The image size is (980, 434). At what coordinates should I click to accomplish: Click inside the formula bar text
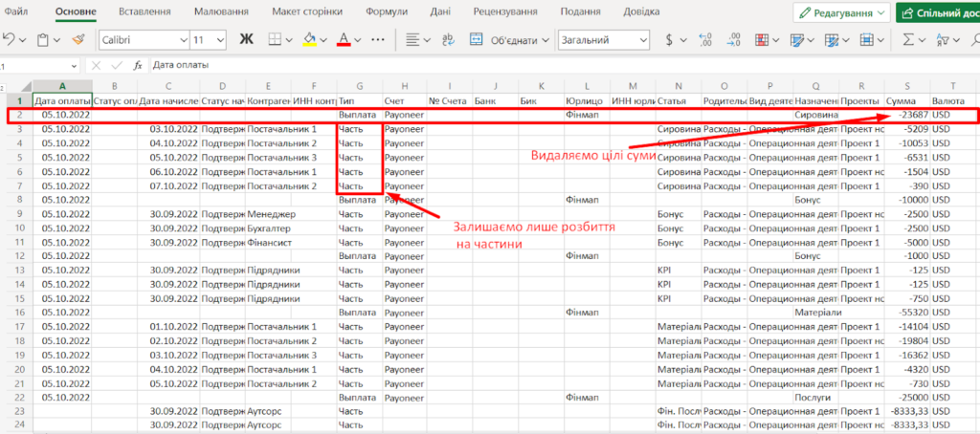181,65
